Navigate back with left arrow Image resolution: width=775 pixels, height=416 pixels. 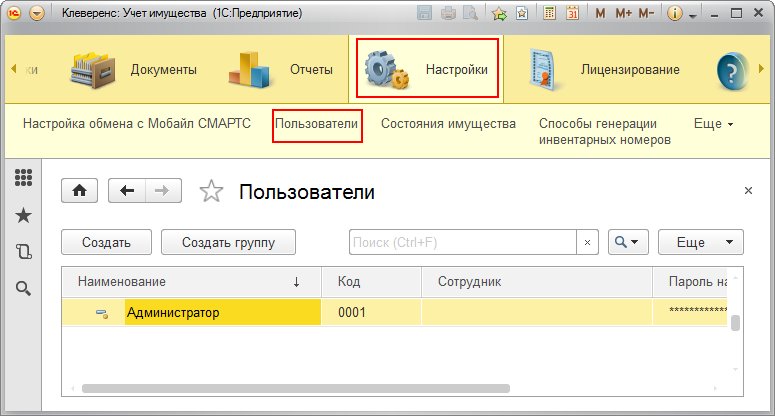(127, 191)
